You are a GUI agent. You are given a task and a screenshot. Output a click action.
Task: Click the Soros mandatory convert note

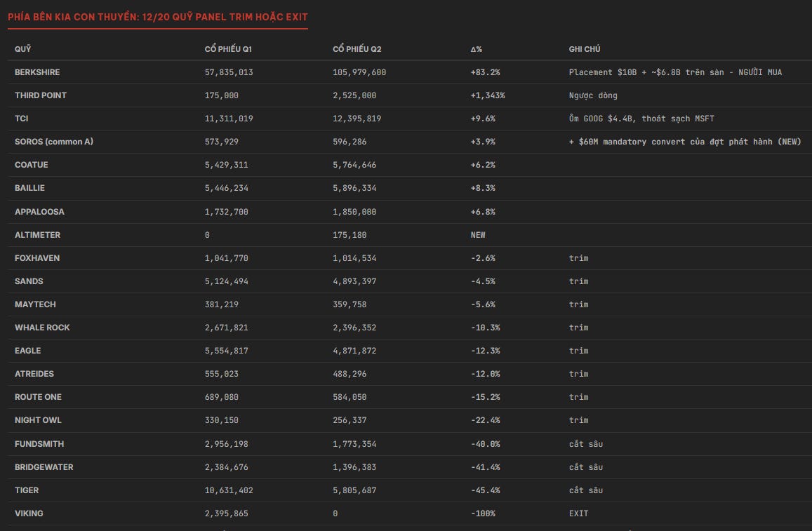(x=684, y=142)
